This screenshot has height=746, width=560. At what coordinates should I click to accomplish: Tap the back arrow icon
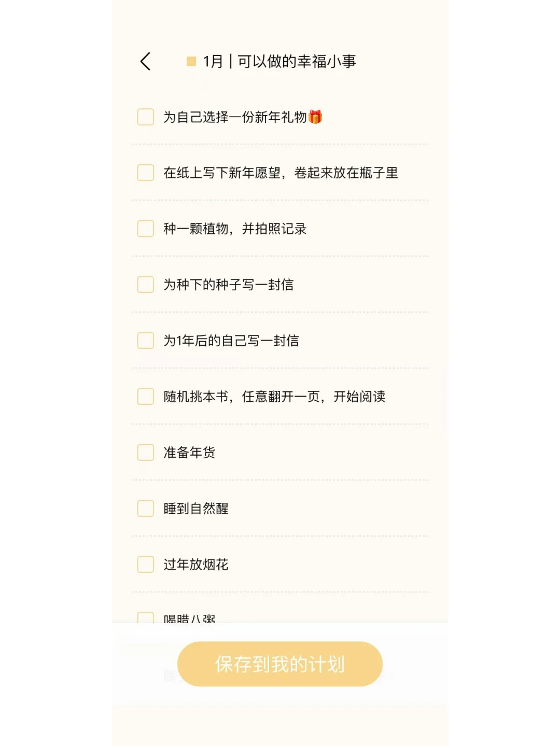(x=146, y=61)
